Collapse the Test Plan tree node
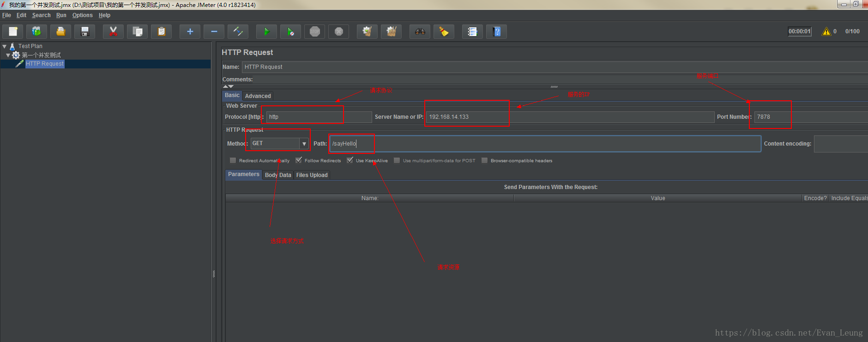The height and width of the screenshot is (342, 868). [4, 46]
